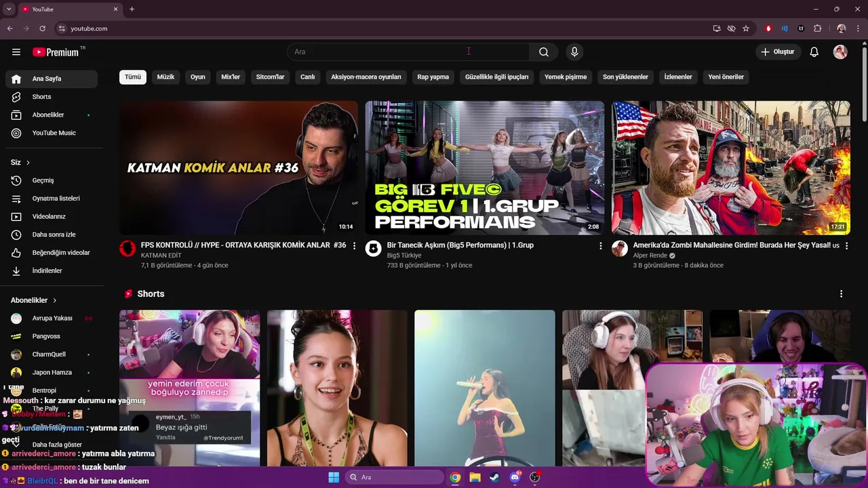Select the Müzik filter chip

tap(165, 77)
